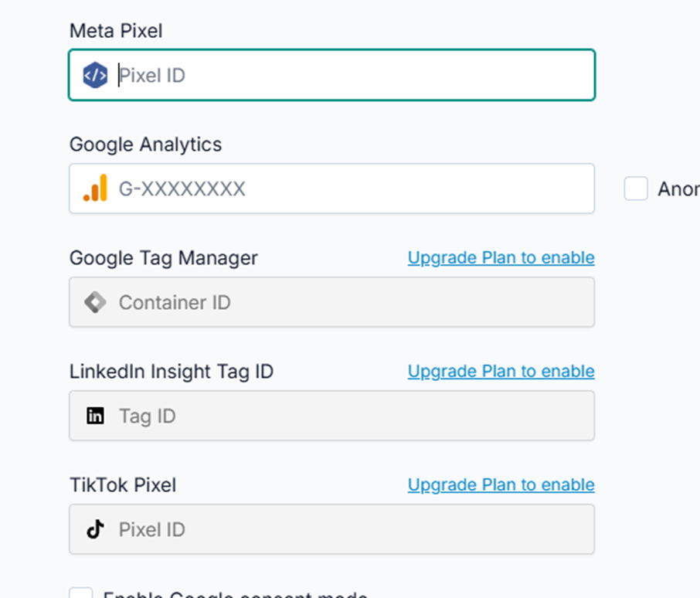The height and width of the screenshot is (598, 700).
Task: Select the Container ID input field
Action: tap(348, 302)
